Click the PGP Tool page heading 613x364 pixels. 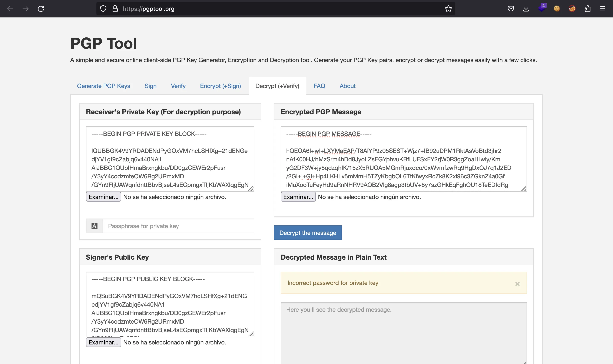tap(103, 43)
